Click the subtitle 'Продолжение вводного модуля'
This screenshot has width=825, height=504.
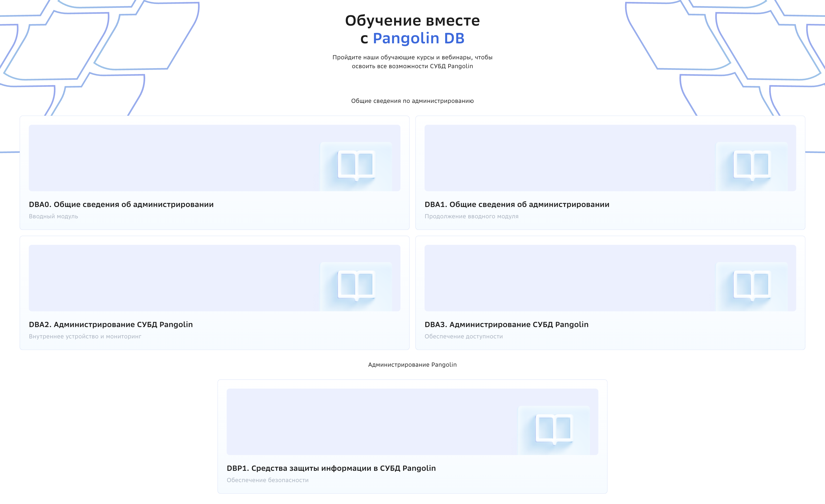click(471, 216)
